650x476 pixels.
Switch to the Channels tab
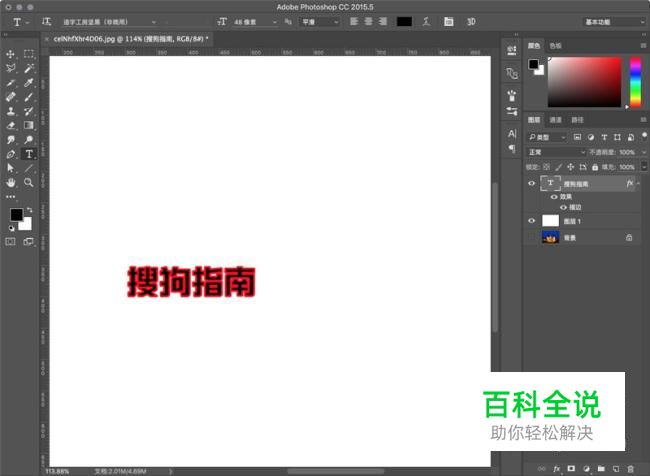555,120
